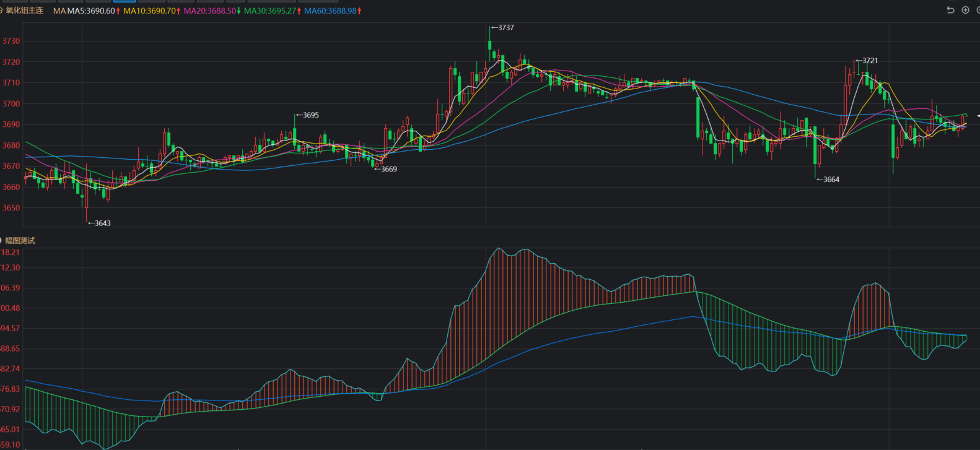Click the 3700 price axis label

11,104
